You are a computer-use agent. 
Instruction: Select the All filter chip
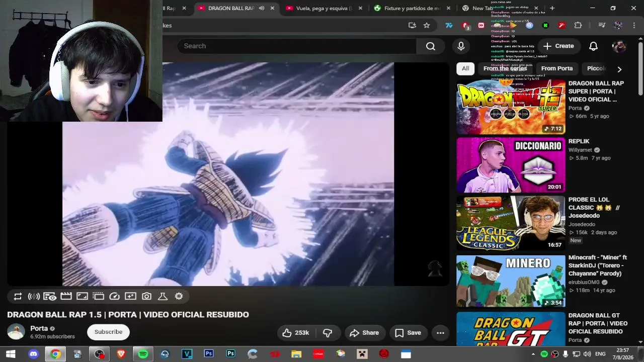465,68
